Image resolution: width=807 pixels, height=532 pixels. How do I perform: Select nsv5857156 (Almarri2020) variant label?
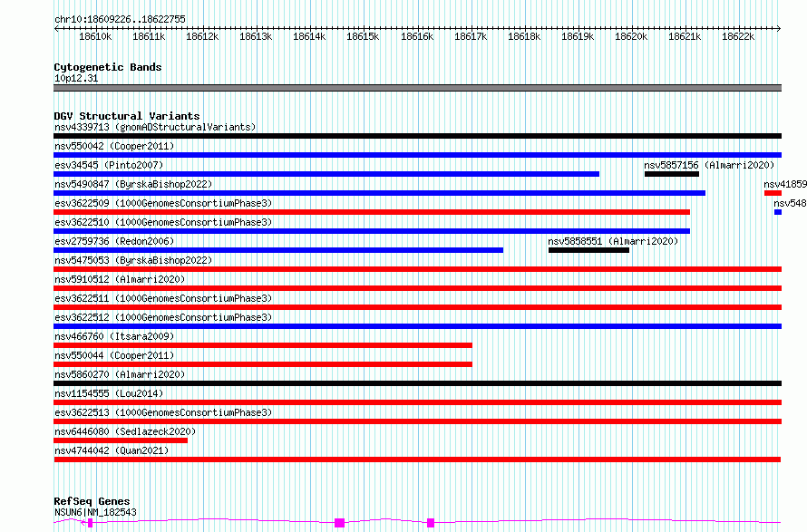[709, 165]
